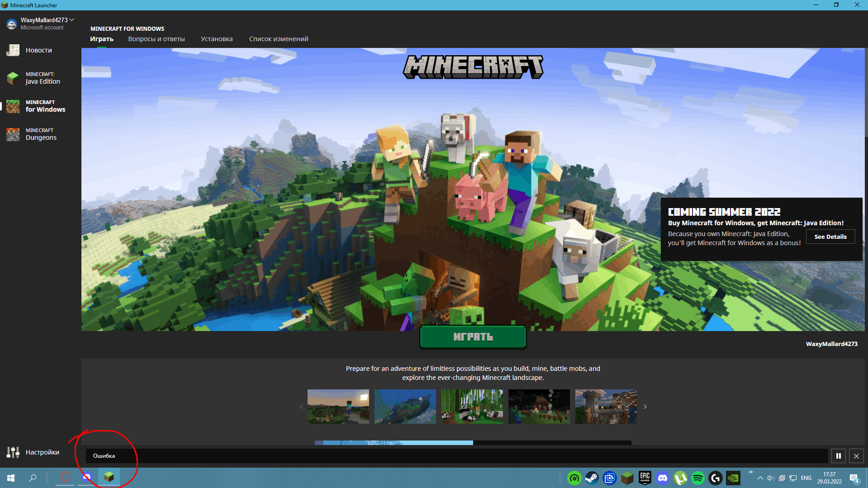
Task: Show next screenshots with right chevron
Action: click(645, 407)
